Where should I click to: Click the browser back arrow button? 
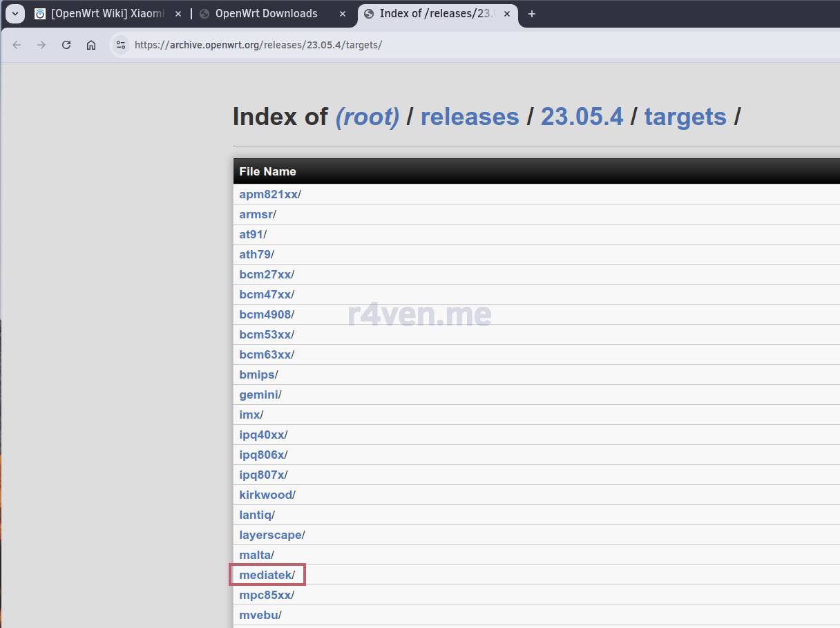(x=17, y=45)
